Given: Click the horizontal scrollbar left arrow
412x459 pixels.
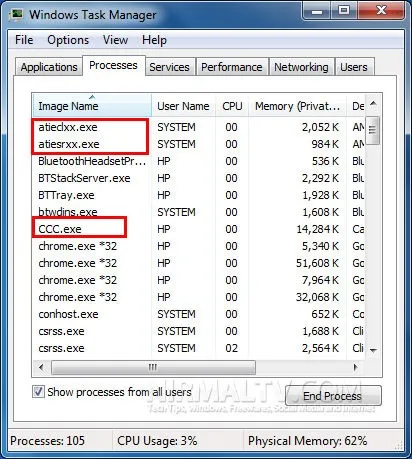Looking at the screenshot, I should 41,368.
